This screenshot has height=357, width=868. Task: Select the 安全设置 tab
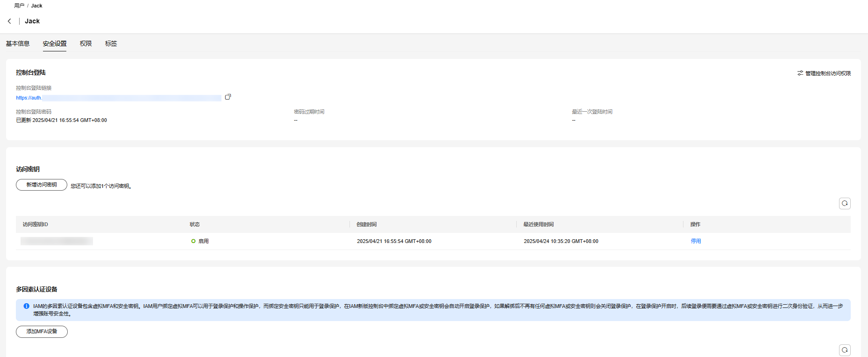tap(55, 43)
